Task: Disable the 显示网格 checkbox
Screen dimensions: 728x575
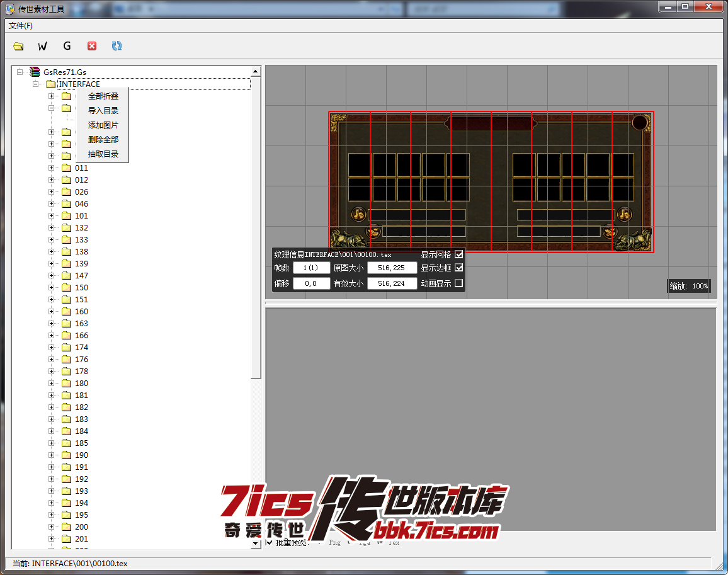Action: tap(458, 254)
